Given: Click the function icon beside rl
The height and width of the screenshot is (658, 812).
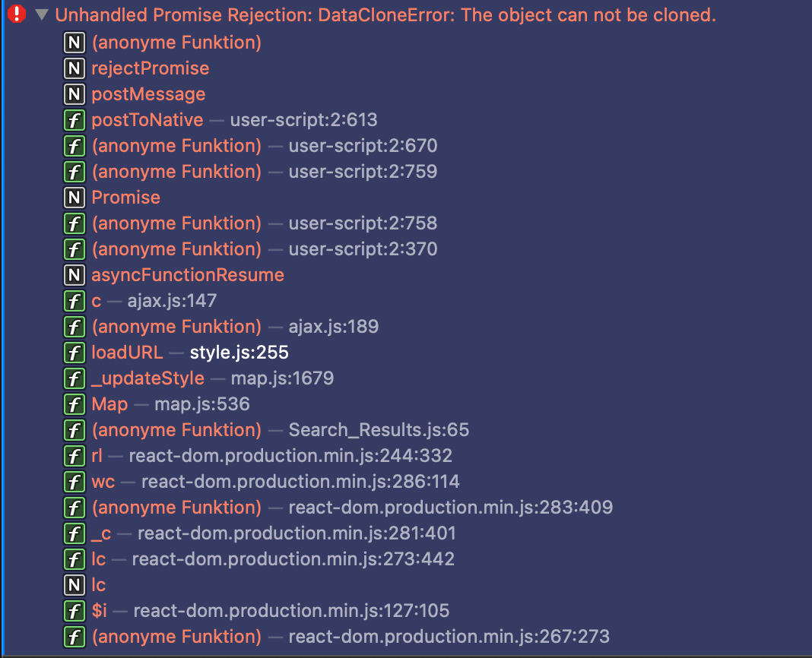Looking at the screenshot, I should pos(74,456).
